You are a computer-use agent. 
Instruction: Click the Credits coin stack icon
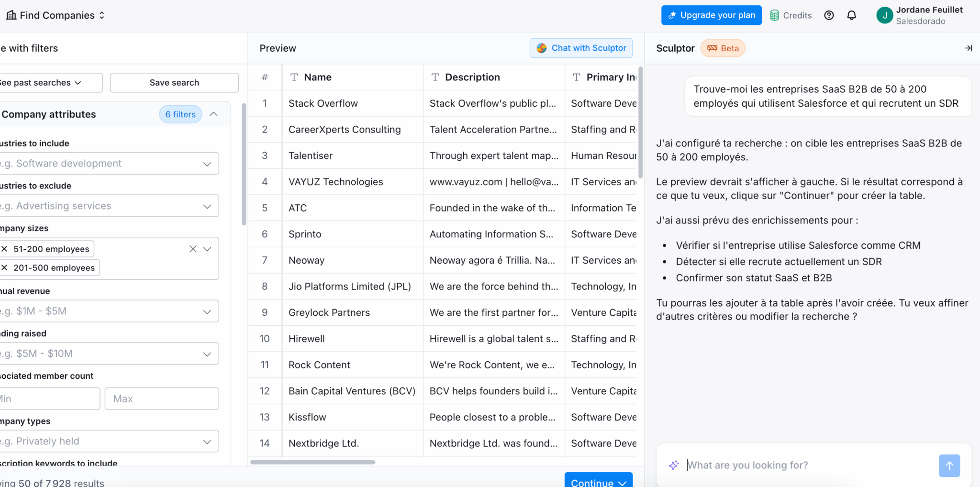pyautogui.click(x=774, y=15)
